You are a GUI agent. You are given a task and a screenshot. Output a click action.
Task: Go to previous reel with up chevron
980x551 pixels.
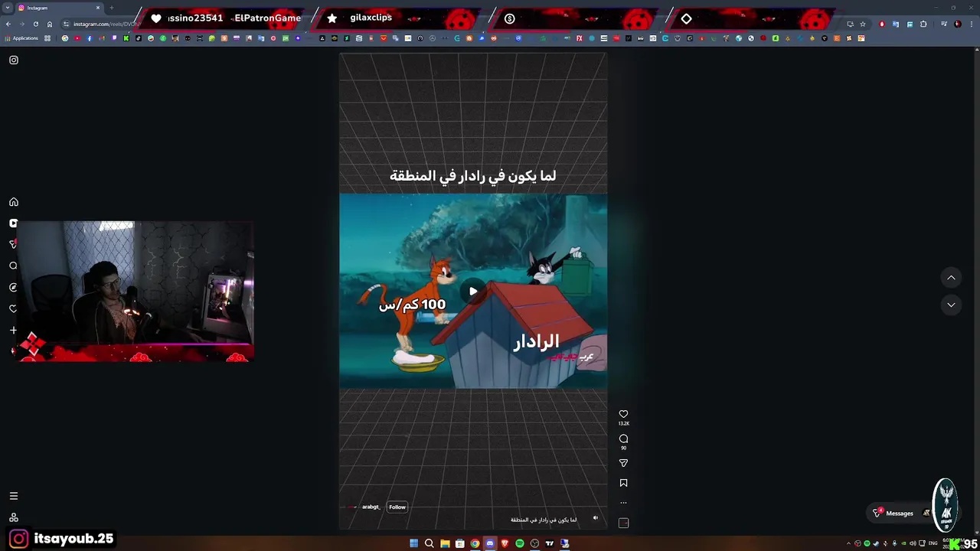pos(951,278)
